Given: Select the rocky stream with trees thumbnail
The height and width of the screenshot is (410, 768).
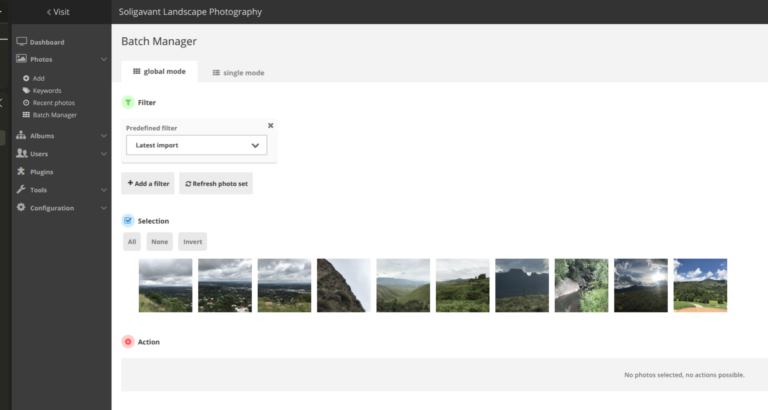Looking at the screenshot, I should pyautogui.click(x=581, y=285).
